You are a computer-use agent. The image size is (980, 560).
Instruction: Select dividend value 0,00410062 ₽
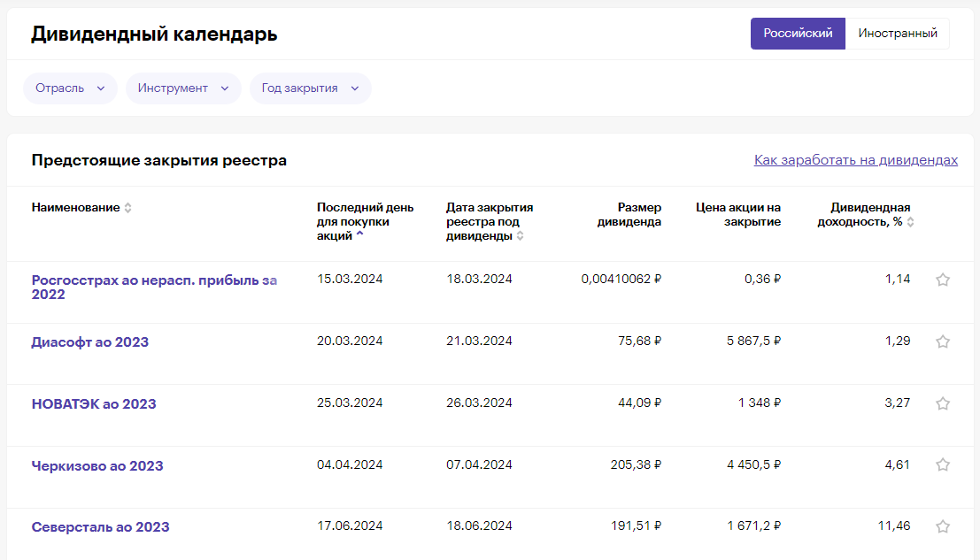click(621, 279)
